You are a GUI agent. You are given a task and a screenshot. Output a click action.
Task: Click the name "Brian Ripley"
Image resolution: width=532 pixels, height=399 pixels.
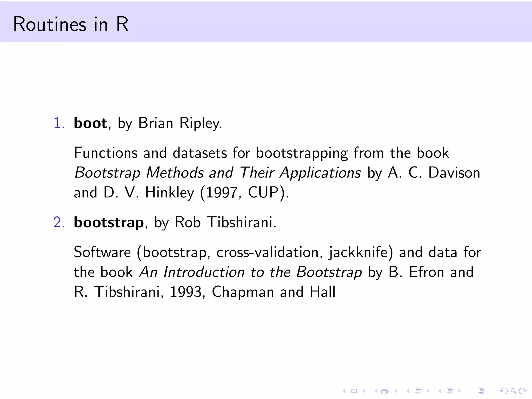coord(179,123)
